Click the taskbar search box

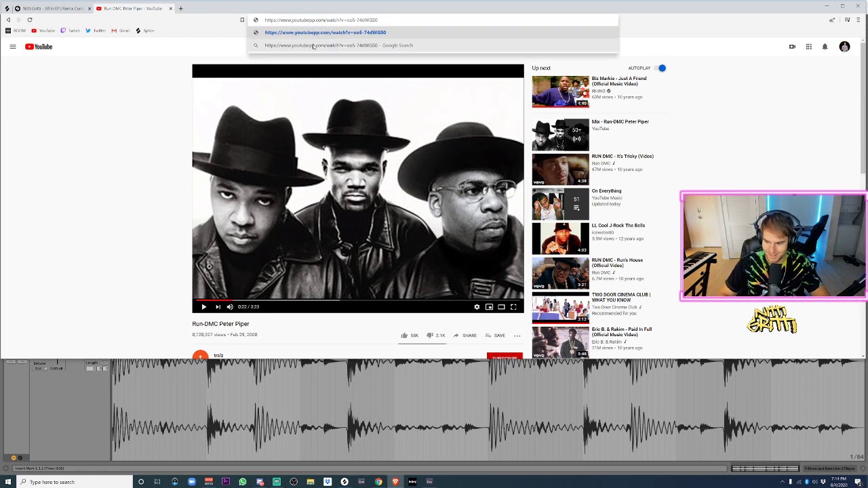tap(75, 482)
